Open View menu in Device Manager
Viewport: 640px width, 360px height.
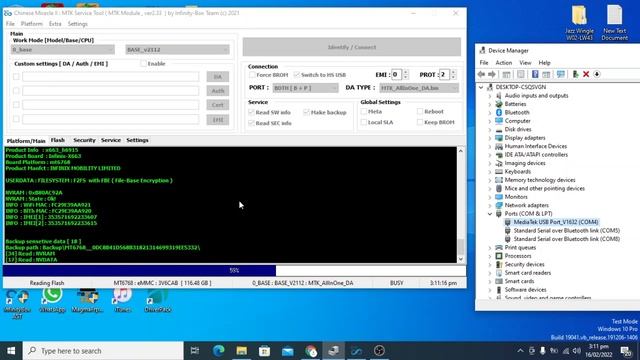pos(525,63)
